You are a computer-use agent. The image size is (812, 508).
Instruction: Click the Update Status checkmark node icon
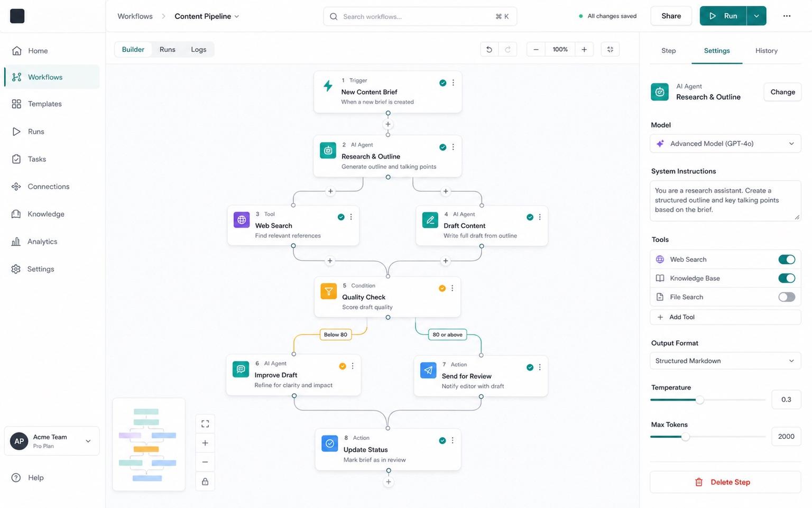[330, 444]
